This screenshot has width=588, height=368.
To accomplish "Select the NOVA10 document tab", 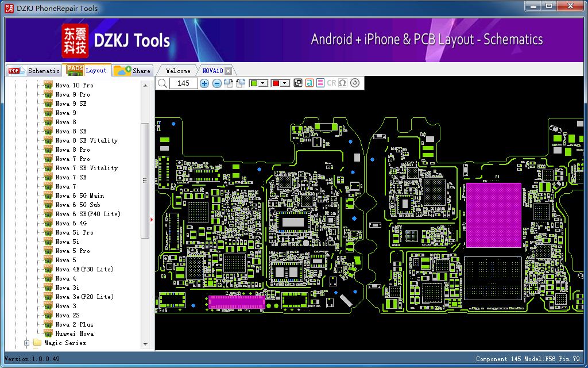I will (x=212, y=71).
